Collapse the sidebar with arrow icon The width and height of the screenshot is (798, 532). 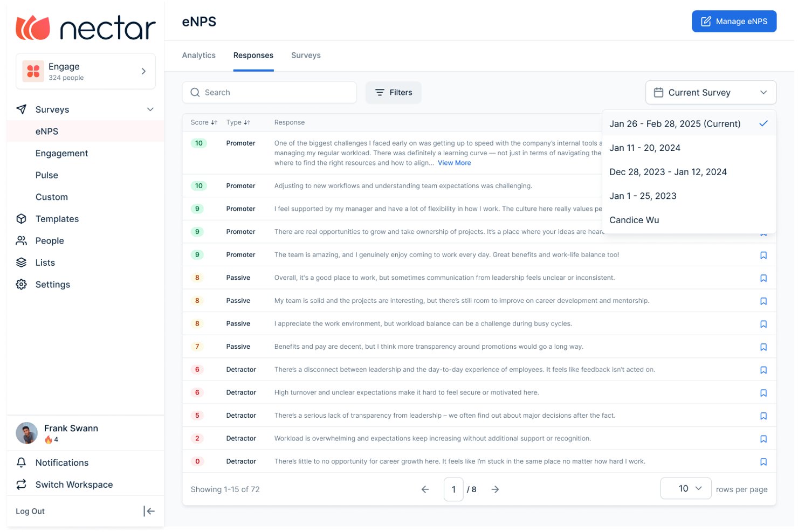149,511
